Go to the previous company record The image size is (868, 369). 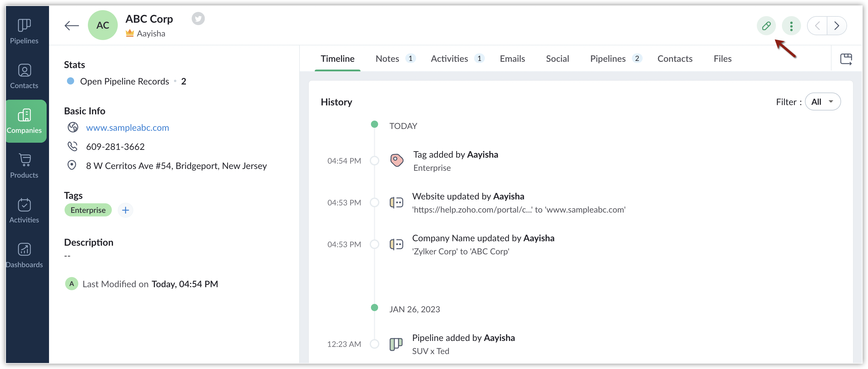click(817, 26)
